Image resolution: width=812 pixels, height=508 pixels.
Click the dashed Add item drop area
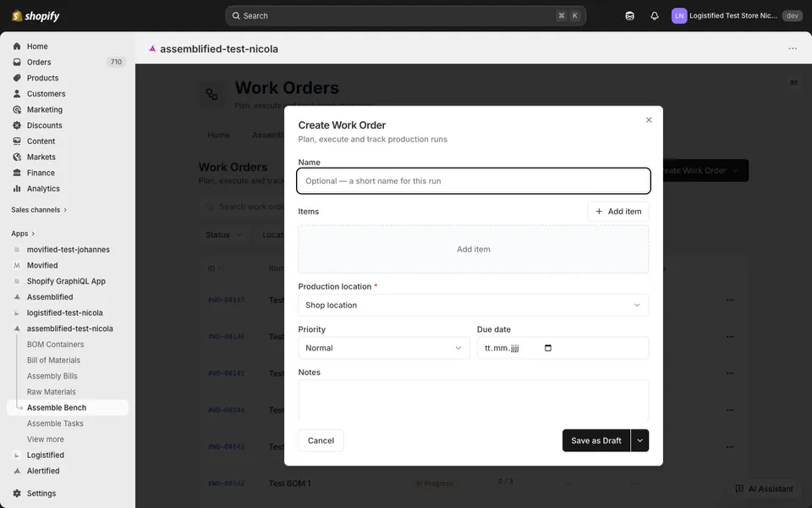[x=474, y=249]
